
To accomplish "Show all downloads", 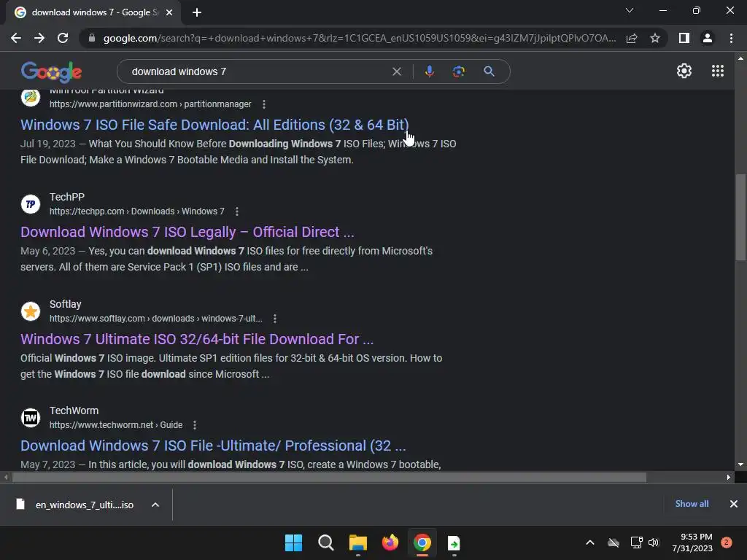I will click(692, 504).
